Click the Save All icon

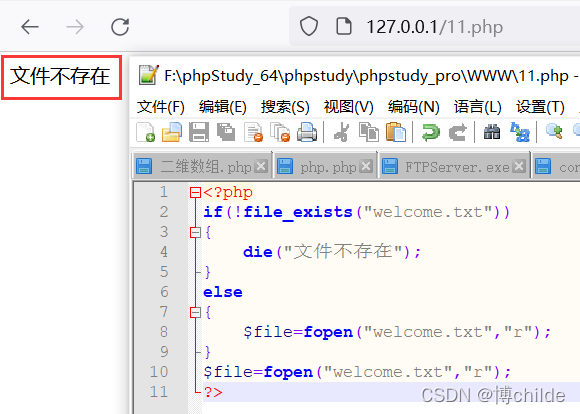[x=226, y=132]
